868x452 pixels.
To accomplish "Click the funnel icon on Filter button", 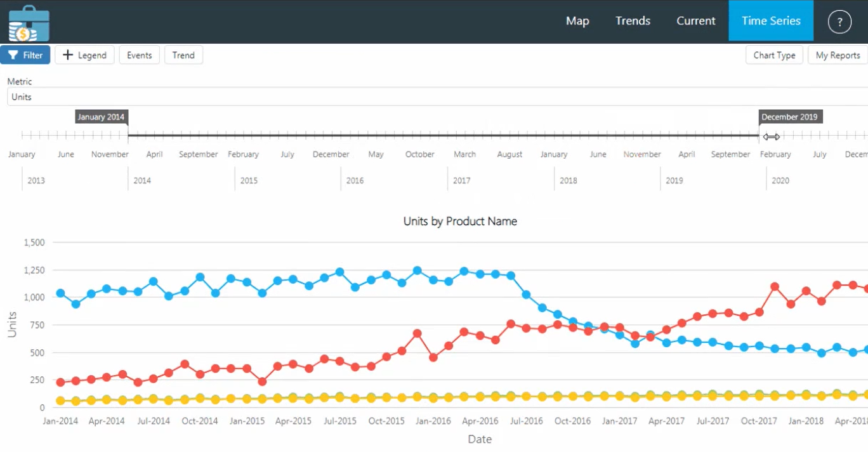I will (x=13, y=55).
